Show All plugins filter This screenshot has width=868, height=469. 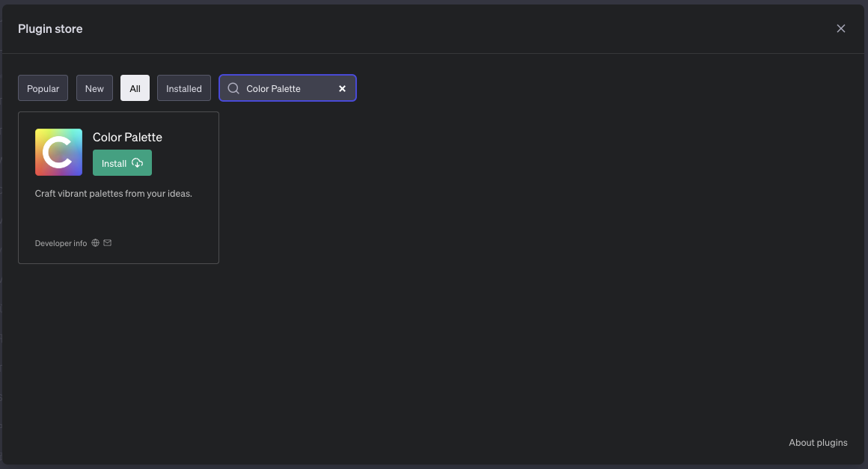(135, 88)
